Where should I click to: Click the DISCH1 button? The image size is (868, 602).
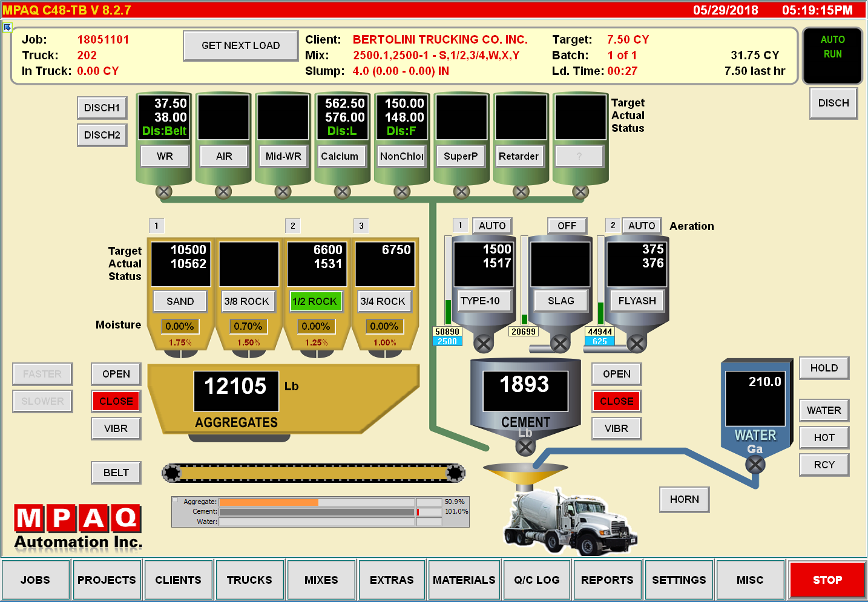click(x=102, y=108)
